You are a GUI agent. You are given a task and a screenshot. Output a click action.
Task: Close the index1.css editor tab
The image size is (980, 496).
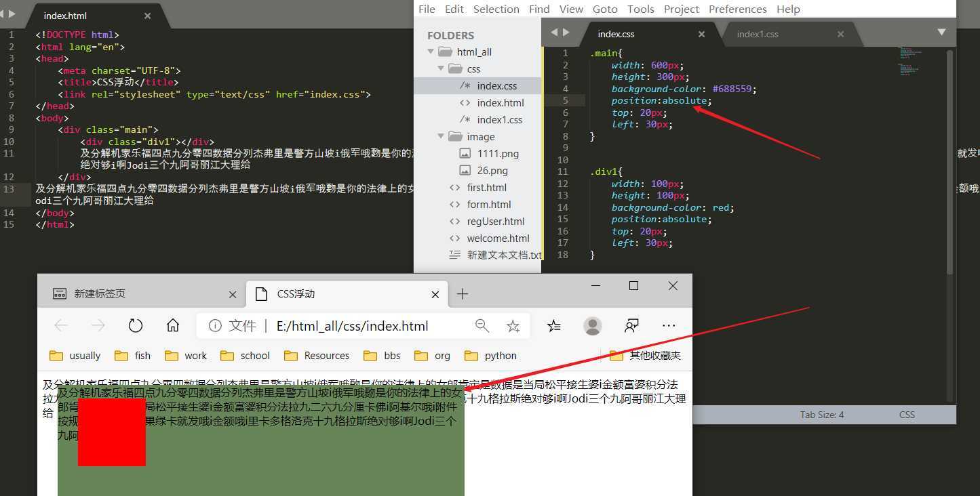coord(840,34)
